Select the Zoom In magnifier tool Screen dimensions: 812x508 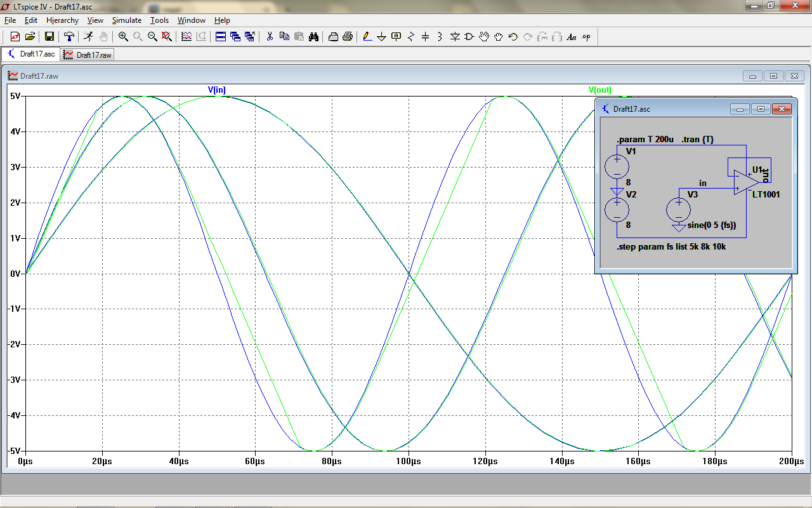123,37
